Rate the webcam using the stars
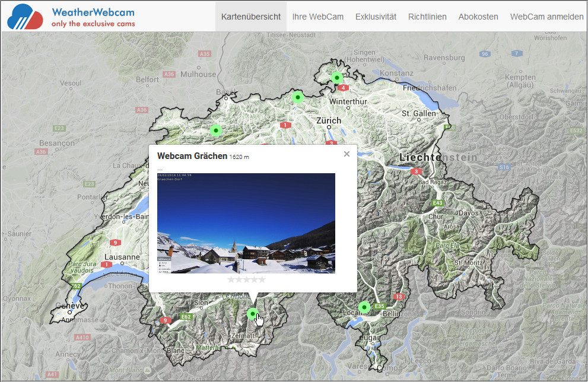 [x=246, y=279]
